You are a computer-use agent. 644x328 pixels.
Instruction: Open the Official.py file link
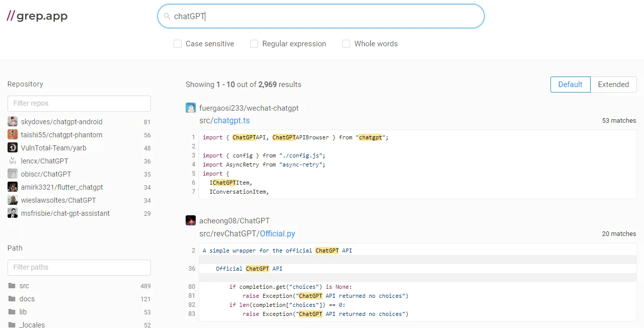click(x=277, y=233)
